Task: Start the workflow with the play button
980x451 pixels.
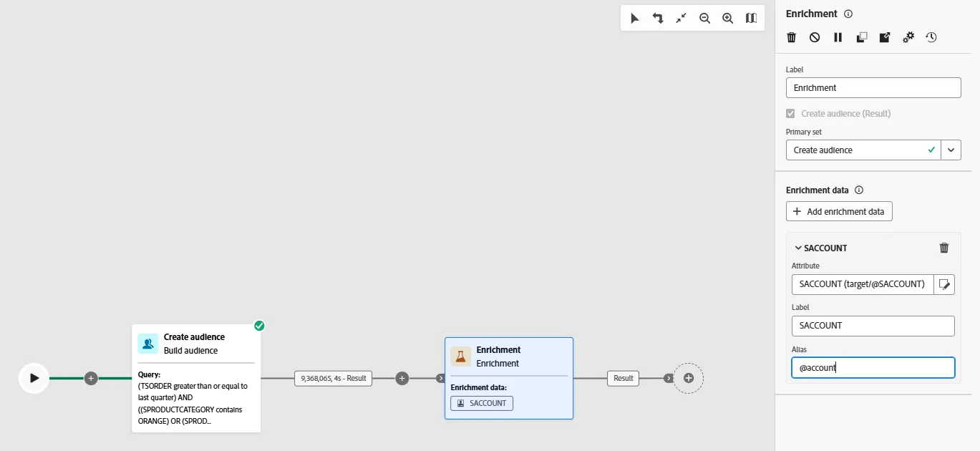Action: [34, 378]
